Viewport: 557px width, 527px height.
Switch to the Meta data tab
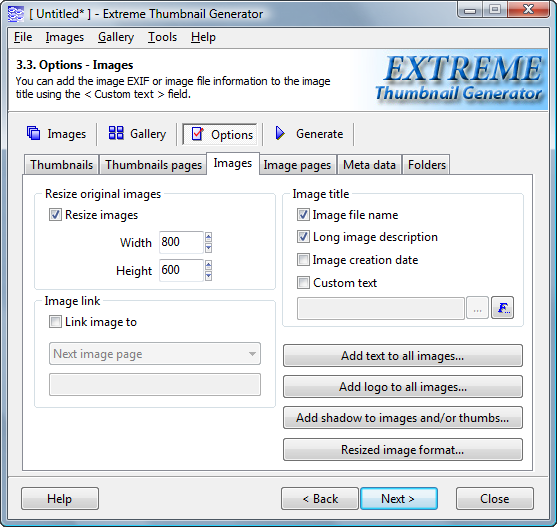click(369, 165)
